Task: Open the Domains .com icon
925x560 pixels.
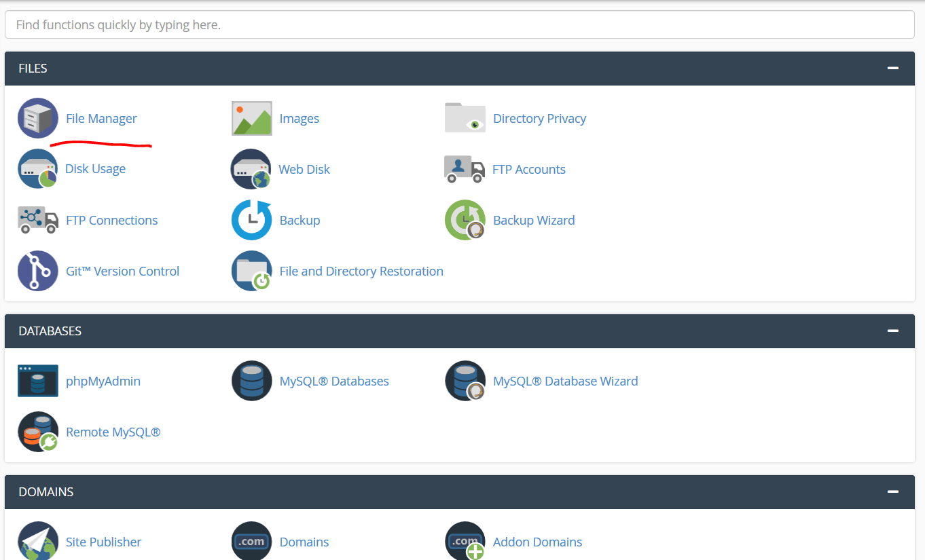Action: coord(252,541)
